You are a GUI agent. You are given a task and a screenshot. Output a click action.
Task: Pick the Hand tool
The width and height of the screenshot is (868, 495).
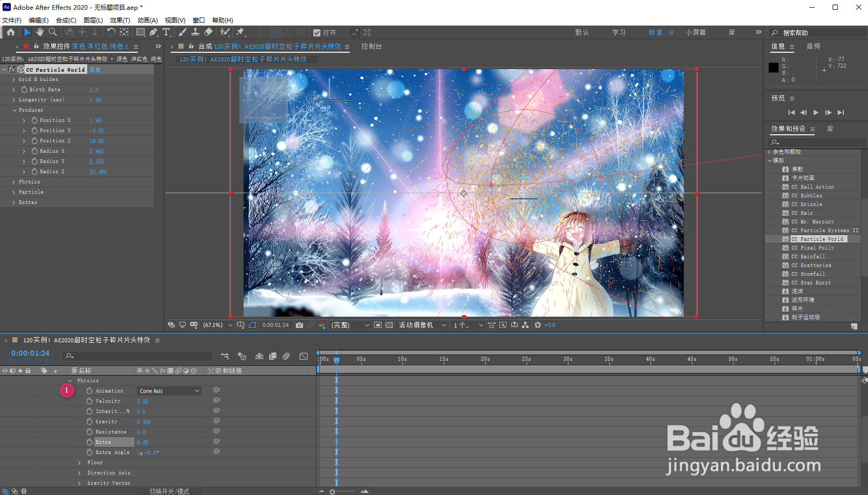[40, 32]
